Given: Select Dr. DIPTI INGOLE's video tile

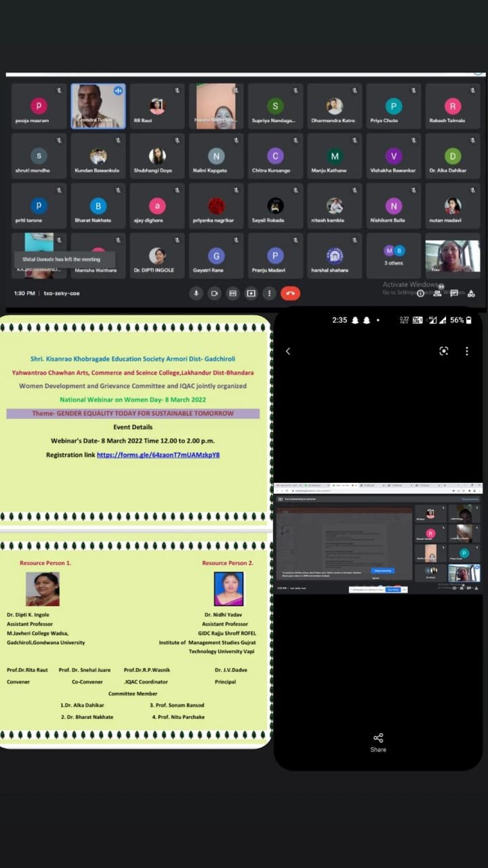Looking at the screenshot, I should (x=157, y=256).
